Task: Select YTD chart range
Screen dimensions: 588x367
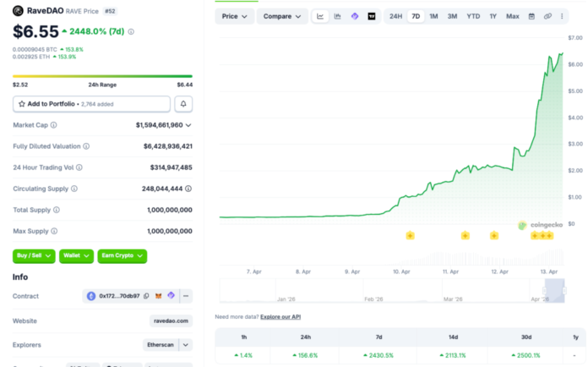Action: point(473,16)
